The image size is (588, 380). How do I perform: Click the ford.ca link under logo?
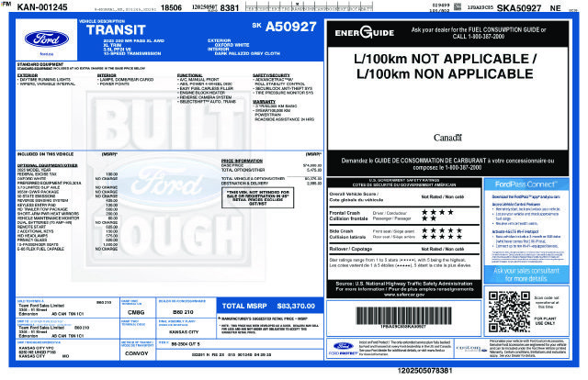click(x=47, y=54)
